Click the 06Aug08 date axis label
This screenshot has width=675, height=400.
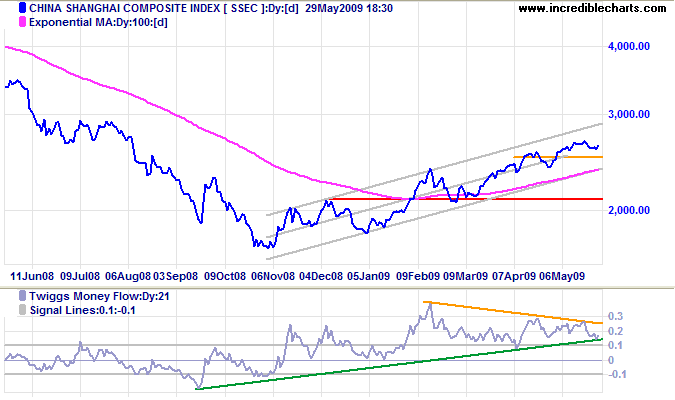tap(128, 276)
